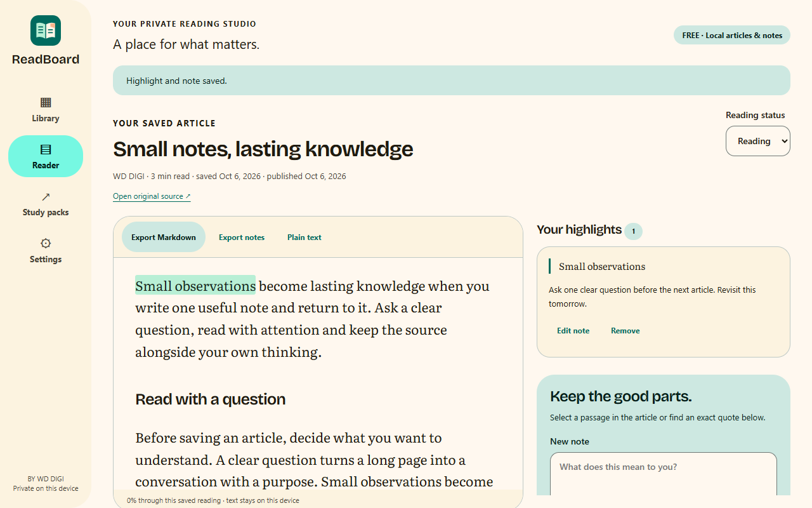812x508 pixels.
Task: Click the highlight note text 'Ask one clear question'
Action: (x=652, y=297)
